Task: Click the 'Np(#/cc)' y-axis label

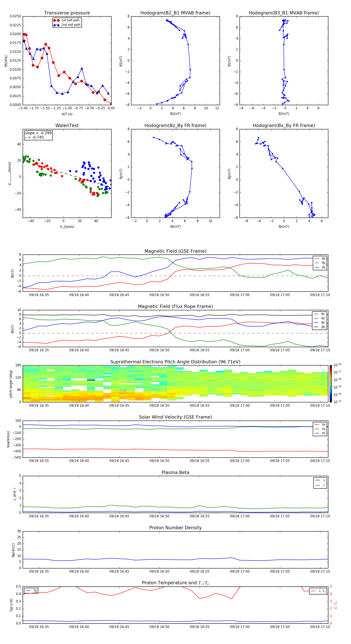Action: pyautogui.click(x=13, y=550)
